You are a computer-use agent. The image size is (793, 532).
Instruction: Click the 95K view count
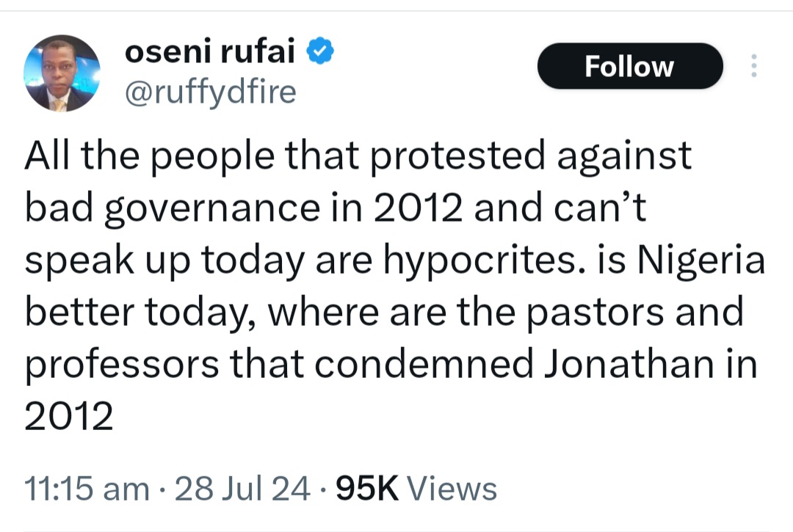pyautogui.click(x=366, y=489)
